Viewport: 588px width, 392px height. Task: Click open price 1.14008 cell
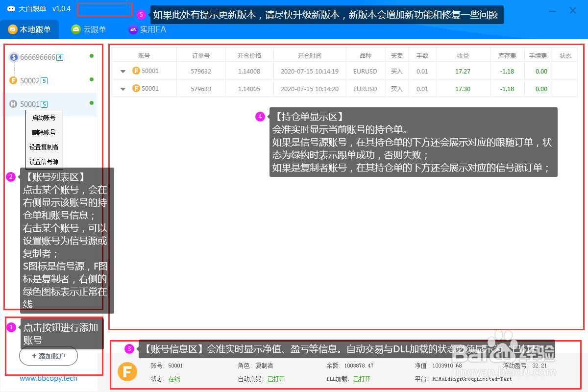pos(249,72)
